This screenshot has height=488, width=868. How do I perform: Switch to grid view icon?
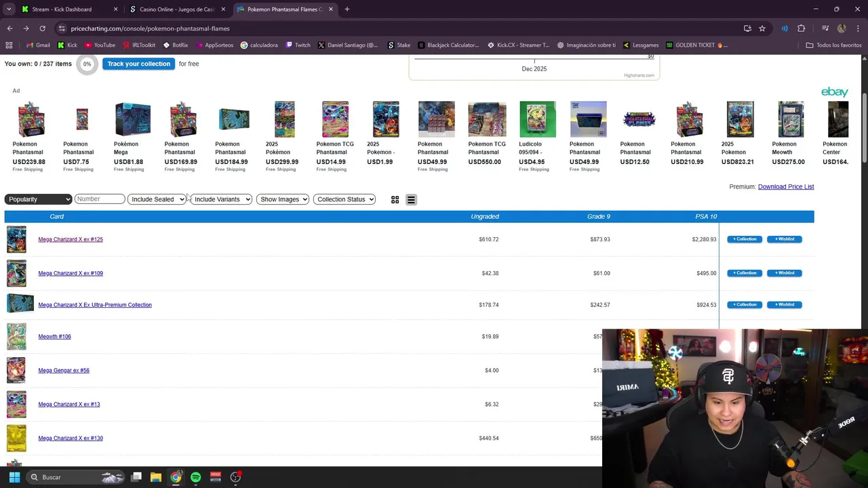(395, 200)
